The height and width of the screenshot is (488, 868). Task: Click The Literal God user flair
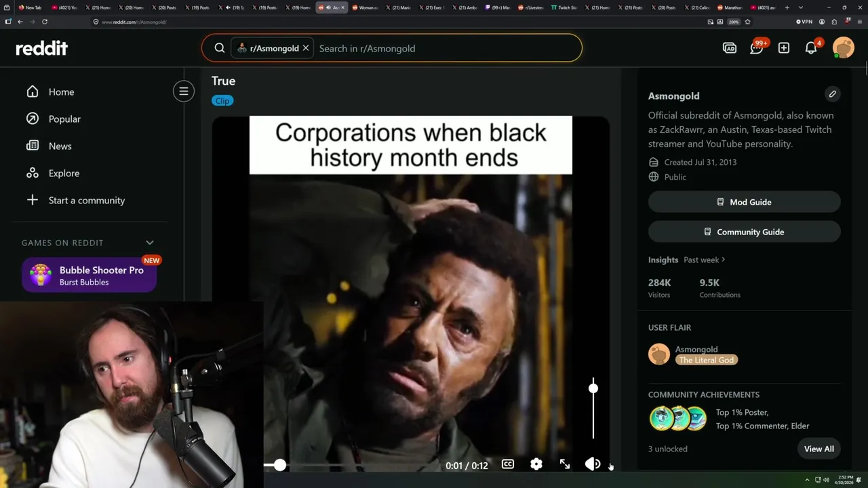(707, 360)
